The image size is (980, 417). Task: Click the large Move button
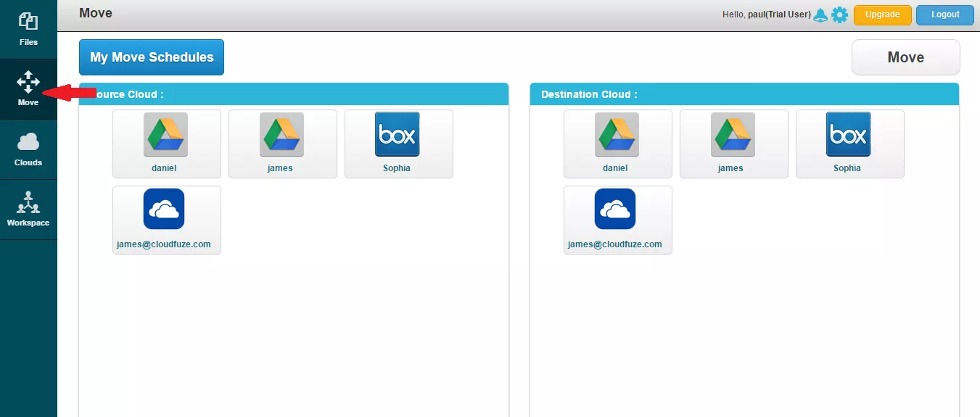[905, 57]
